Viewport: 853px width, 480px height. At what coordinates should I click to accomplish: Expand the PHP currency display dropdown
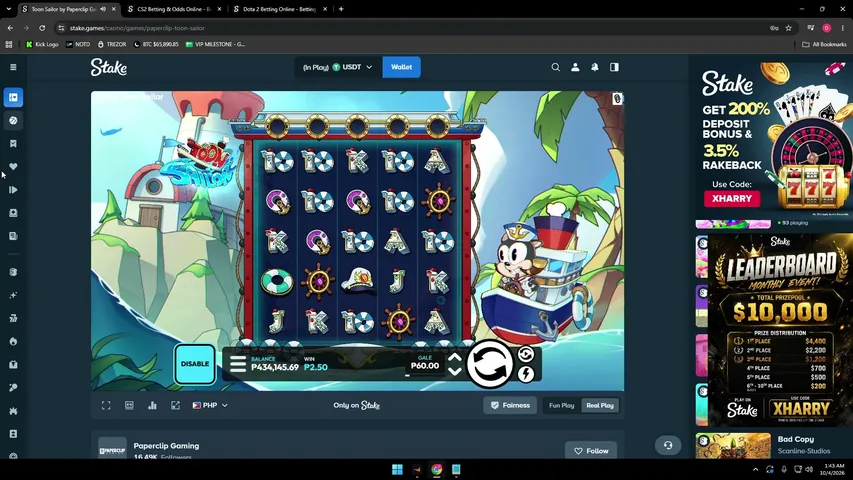click(x=210, y=405)
